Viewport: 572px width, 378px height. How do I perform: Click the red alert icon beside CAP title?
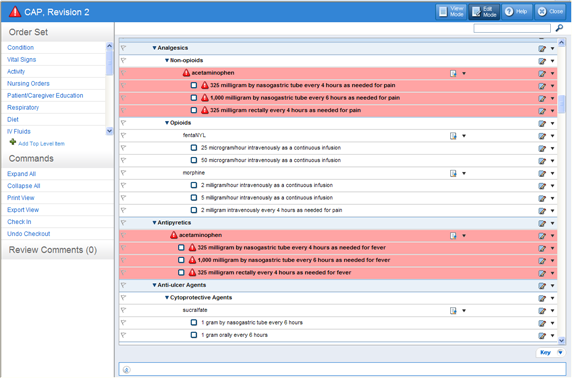15,12
